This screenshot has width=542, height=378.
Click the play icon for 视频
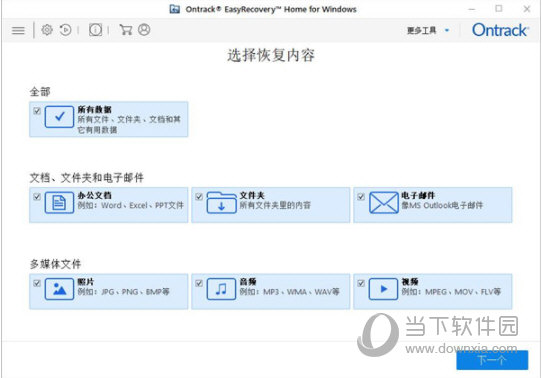click(383, 289)
